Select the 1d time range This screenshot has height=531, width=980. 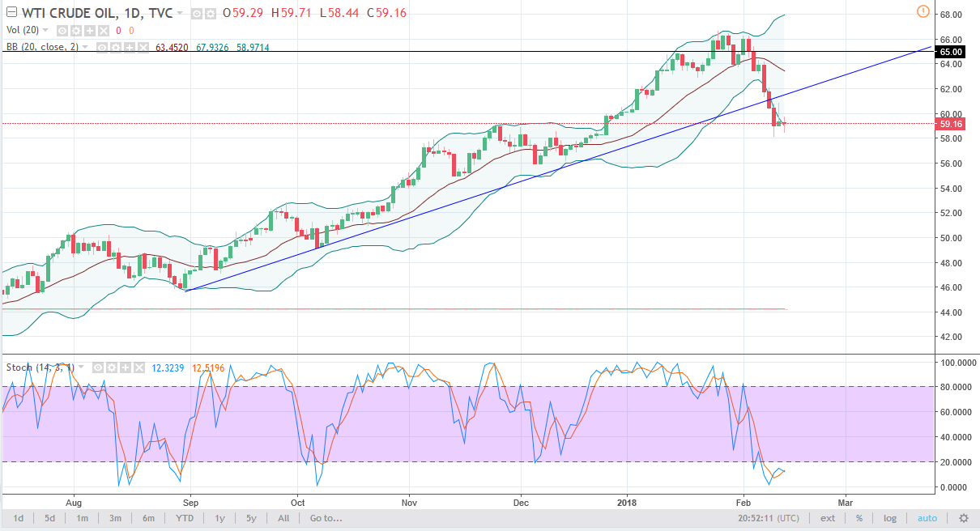(18, 518)
